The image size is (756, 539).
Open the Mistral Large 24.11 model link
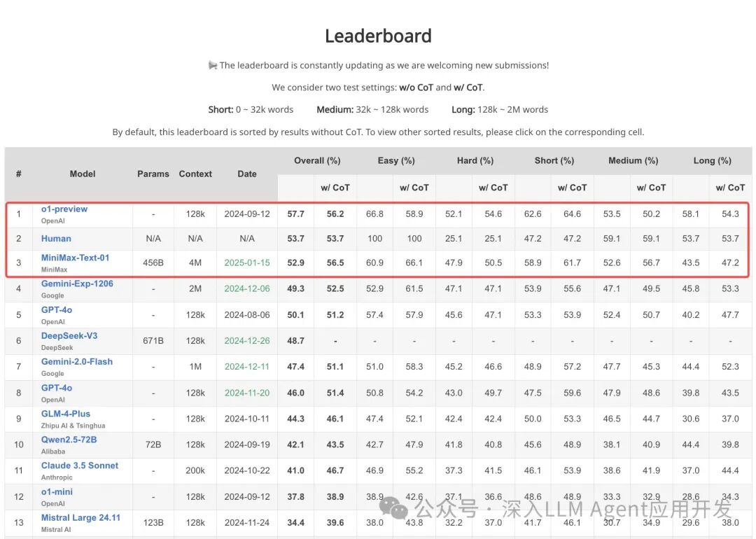point(80,517)
